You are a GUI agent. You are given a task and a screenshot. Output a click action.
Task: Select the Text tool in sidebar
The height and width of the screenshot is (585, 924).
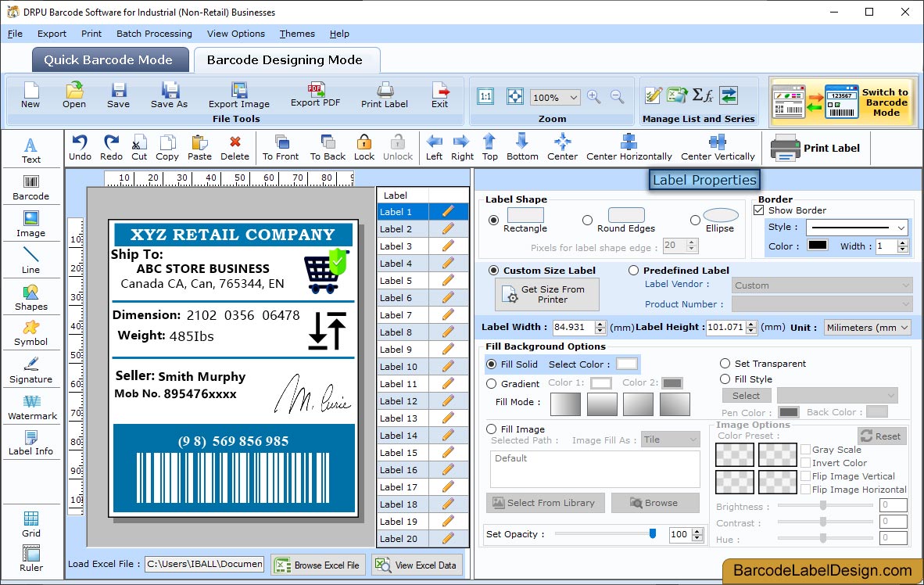pyautogui.click(x=31, y=150)
